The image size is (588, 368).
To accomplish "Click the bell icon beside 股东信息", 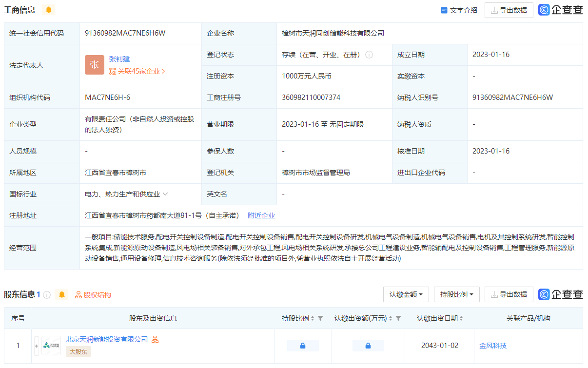I will tap(62, 294).
